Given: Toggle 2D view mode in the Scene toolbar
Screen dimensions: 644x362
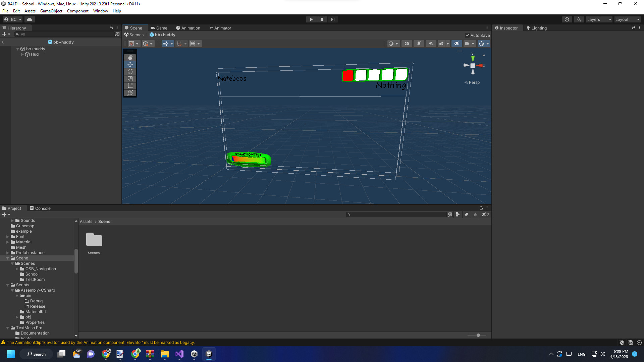Looking at the screenshot, I should (407, 44).
